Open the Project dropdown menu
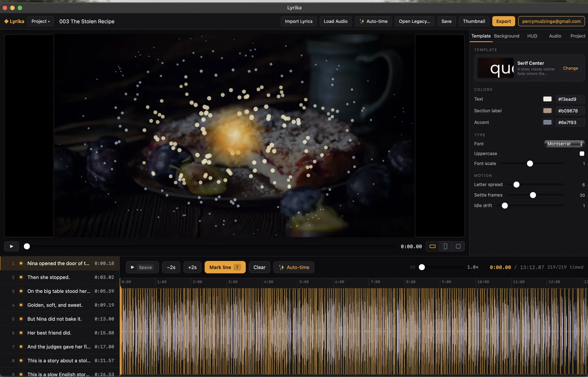 tap(41, 21)
